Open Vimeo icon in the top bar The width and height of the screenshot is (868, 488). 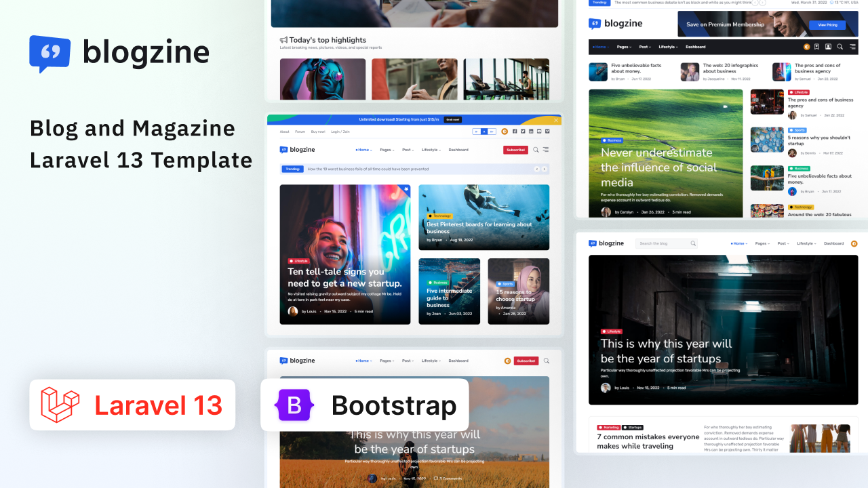click(547, 131)
